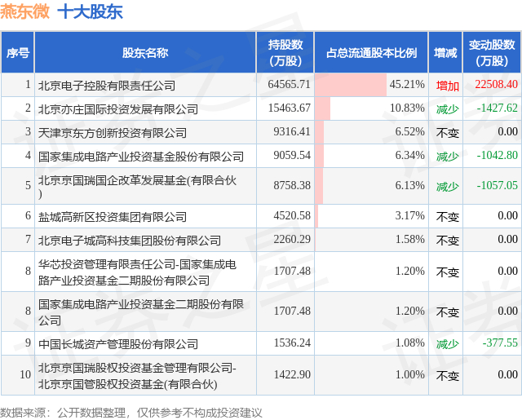Image resolution: width=522 pixels, height=420 pixels.
Task: Click the 持股数(万股) column header
Action: pos(285,52)
